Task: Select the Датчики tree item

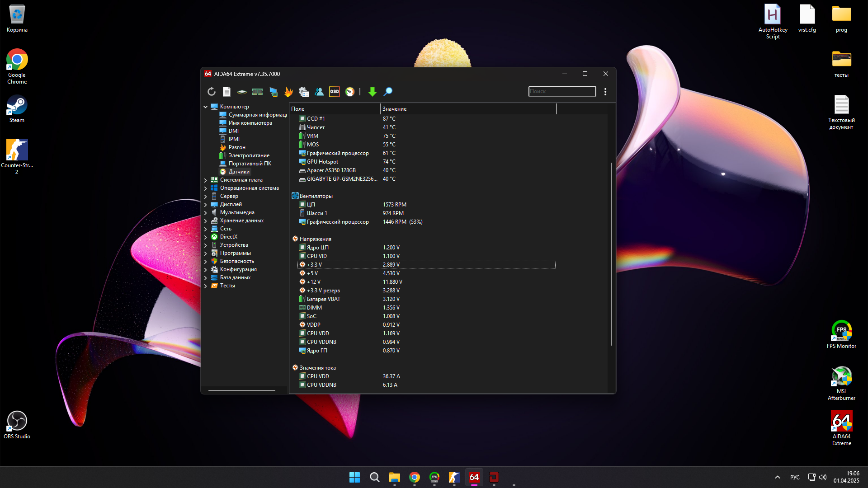Action: [x=239, y=172]
